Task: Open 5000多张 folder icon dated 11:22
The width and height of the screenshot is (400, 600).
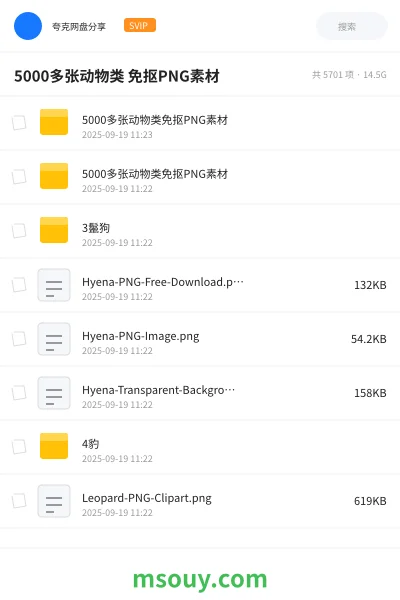Action: click(54, 176)
